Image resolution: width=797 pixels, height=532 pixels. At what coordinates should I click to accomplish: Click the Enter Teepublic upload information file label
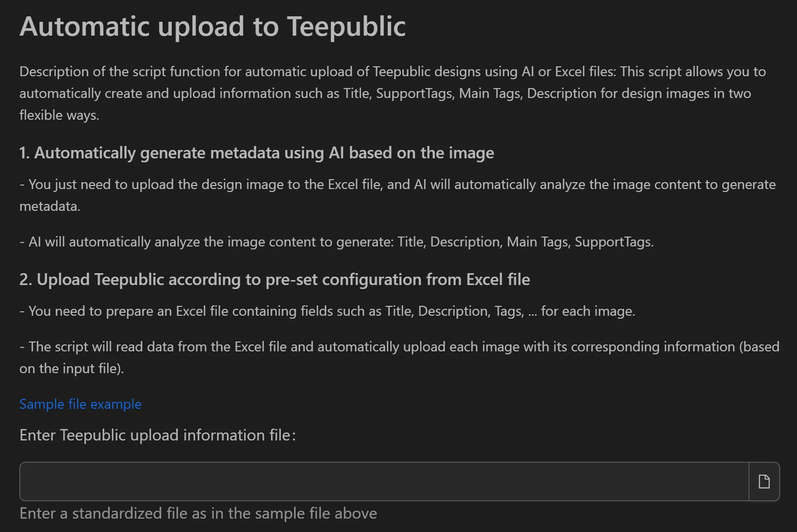(x=157, y=435)
